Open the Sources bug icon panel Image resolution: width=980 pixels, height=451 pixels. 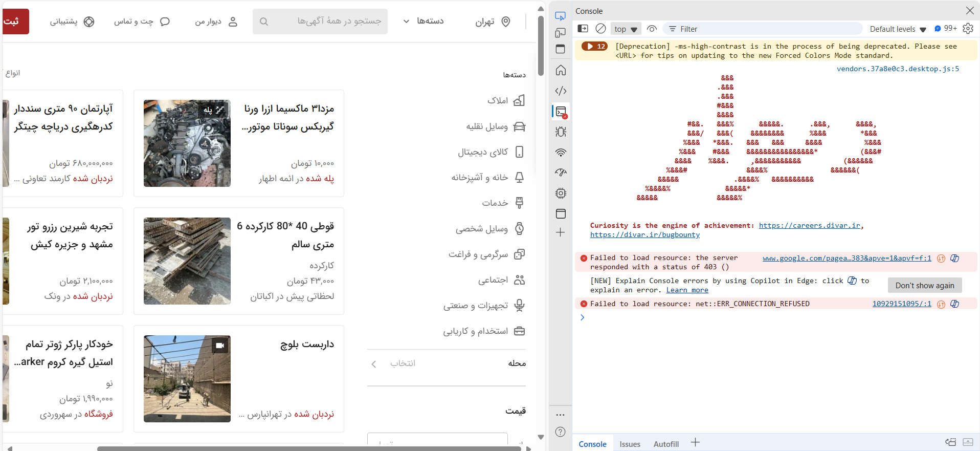pyautogui.click(x=561, y=132)
